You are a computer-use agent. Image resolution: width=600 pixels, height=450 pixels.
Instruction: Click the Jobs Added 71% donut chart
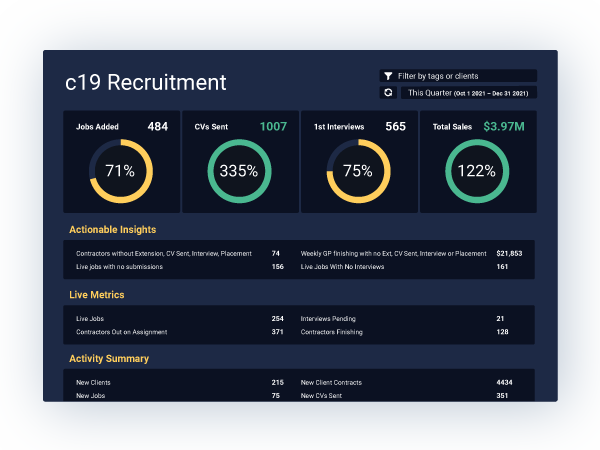click(x=120, y=170)
